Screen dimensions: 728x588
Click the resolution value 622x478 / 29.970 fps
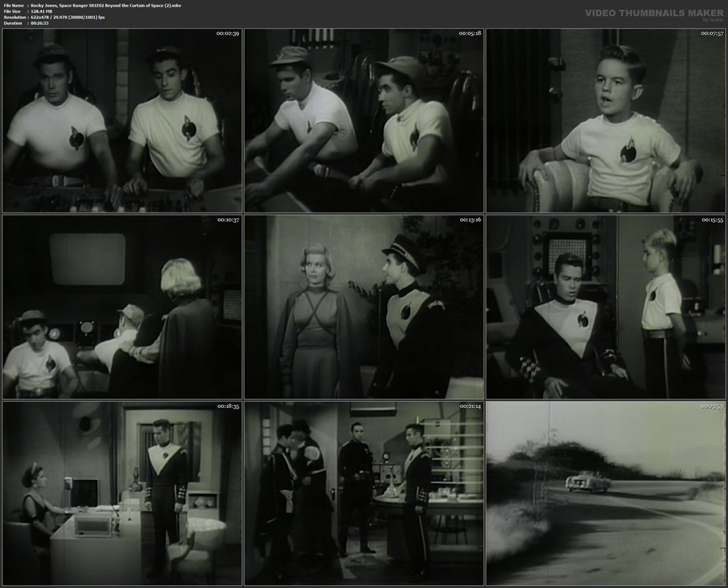tap(68, 17)
